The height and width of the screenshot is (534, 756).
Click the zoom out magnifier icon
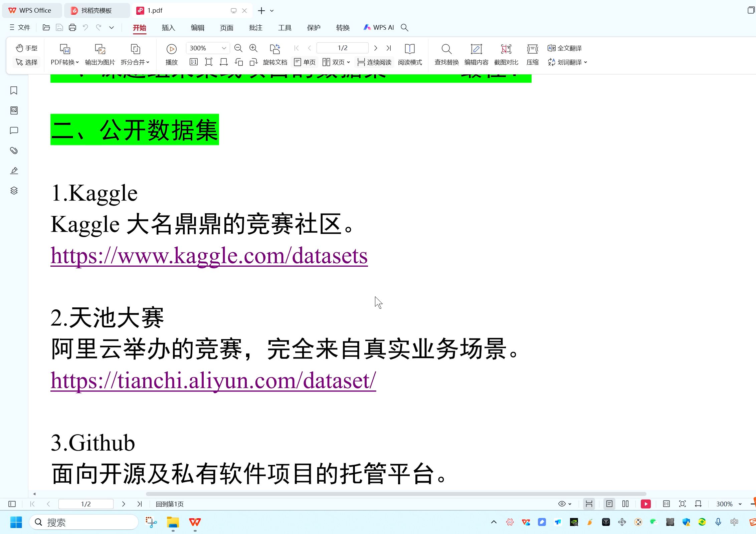(x=238, y=48)
